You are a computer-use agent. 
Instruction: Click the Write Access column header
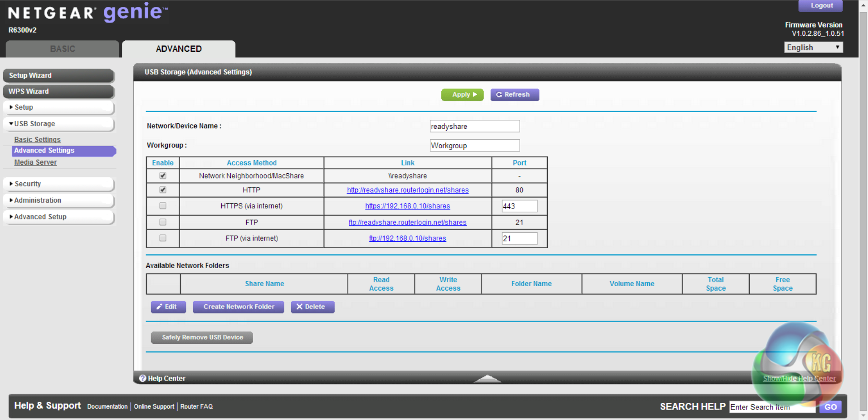pos(448,284)
